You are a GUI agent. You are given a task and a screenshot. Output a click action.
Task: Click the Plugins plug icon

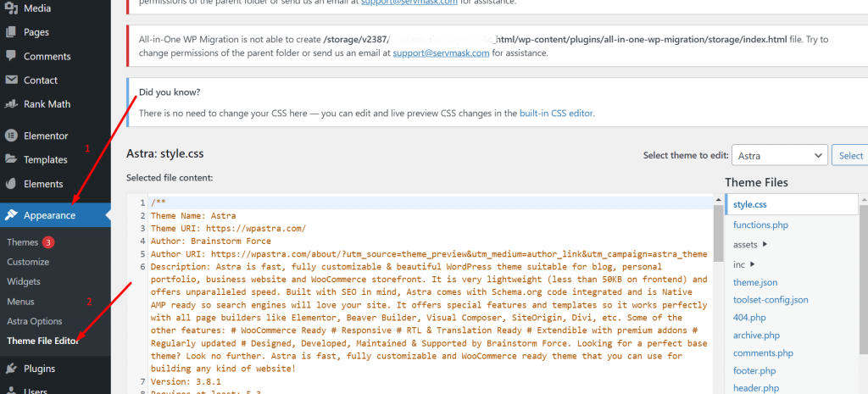pos(11,369)
